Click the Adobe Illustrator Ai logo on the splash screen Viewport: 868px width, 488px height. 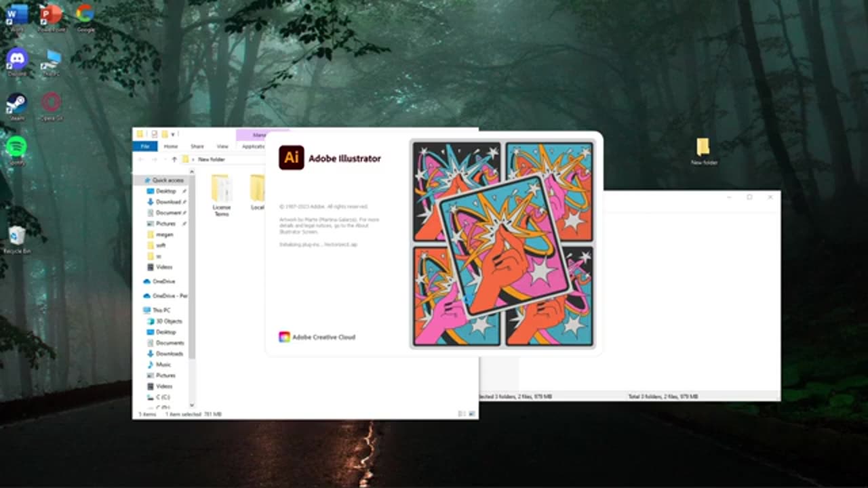[x=292, y=158]
